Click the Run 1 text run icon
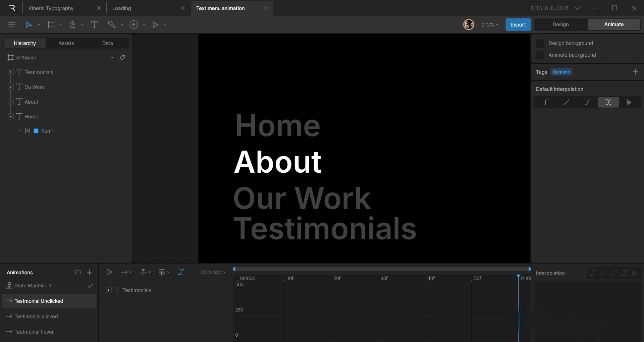This screenshot has height=342, width=644. pyautogui.click(x=28, y=131)
